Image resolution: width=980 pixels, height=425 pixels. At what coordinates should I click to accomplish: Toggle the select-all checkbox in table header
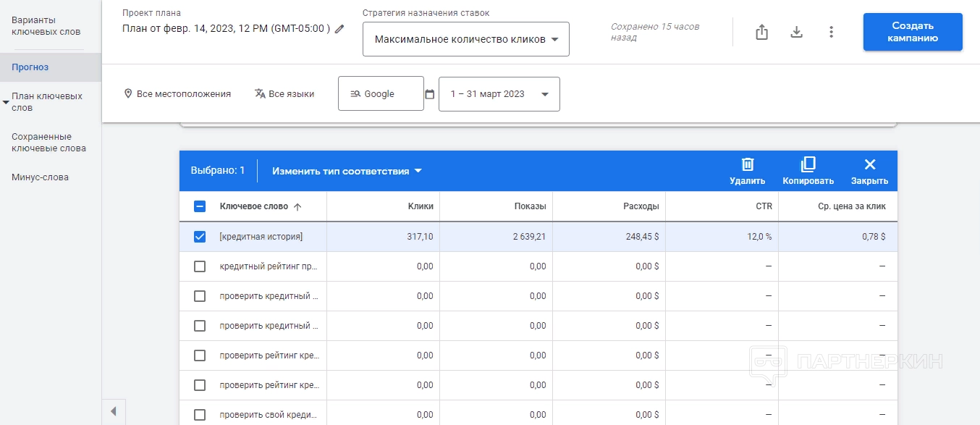pos(200,206)
